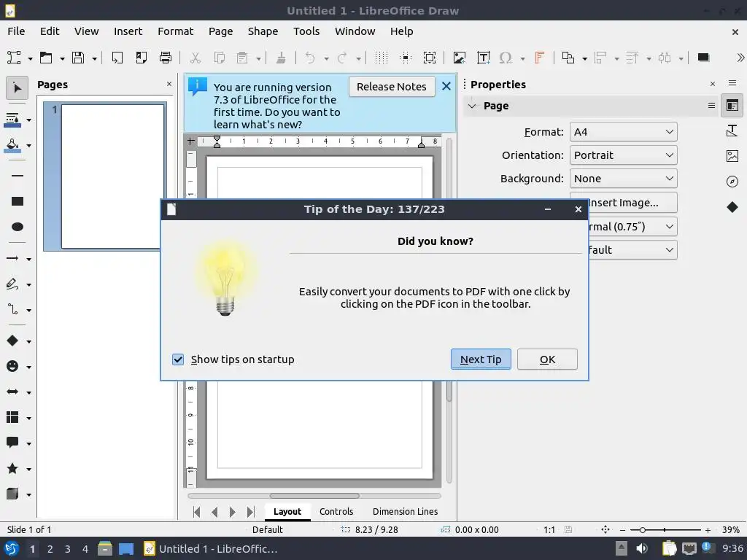Click the Export icon in the toolbar
The height and width of the screenshot is (560, 747).
(x=117, y=58)
